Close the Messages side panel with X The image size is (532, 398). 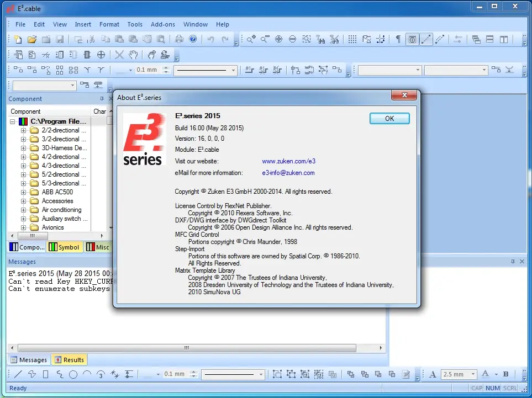(x=522, y=262)
